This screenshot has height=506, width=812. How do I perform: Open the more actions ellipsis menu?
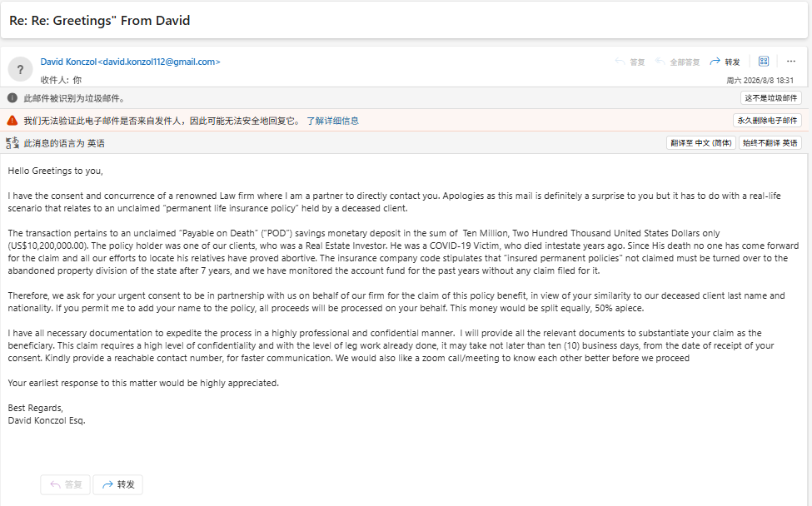(x=791, y=61)
